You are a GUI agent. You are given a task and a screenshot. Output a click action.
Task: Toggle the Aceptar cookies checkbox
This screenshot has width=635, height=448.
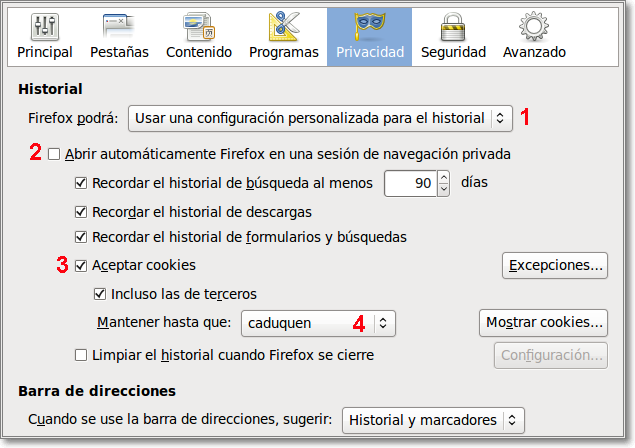[81, 266]
